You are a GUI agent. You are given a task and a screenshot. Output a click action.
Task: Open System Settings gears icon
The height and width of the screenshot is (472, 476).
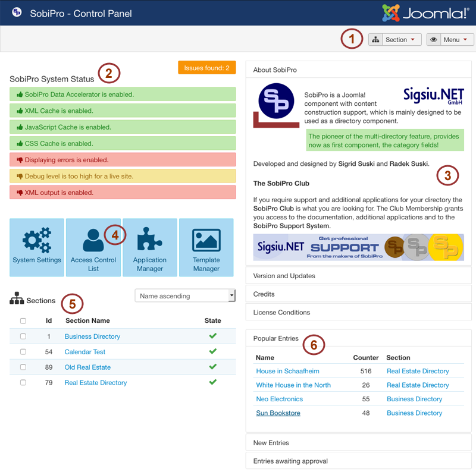tap(37, 240)
